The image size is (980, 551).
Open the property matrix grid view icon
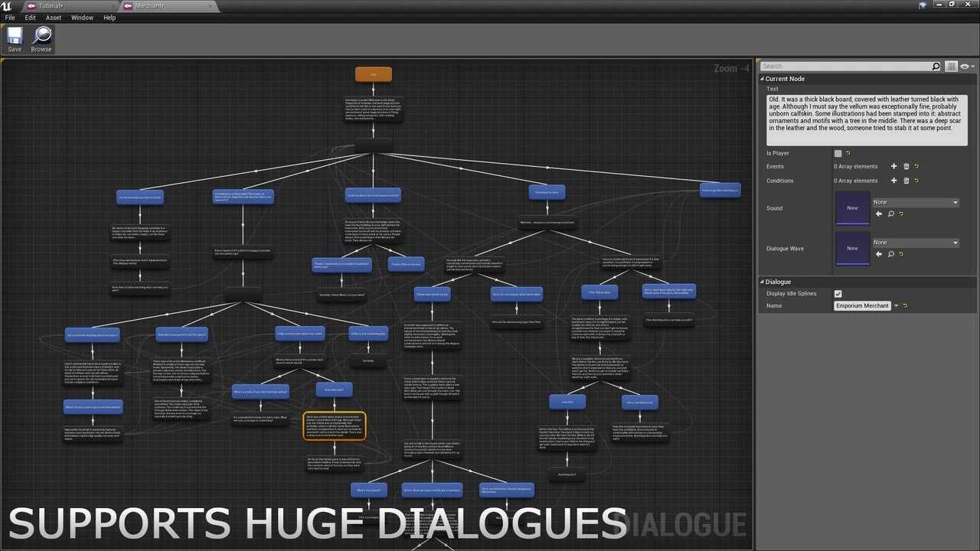tap(951, 67)
